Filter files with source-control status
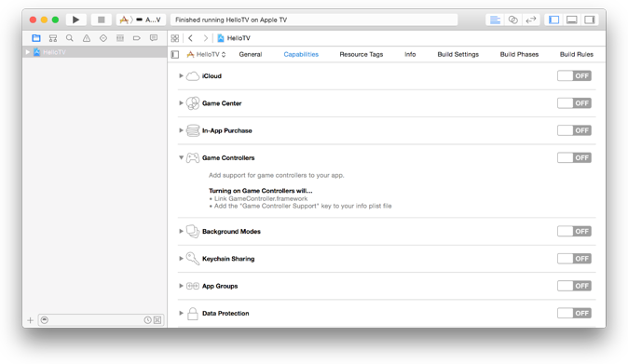This screenshot has height=364, width=628. [157, 320]
